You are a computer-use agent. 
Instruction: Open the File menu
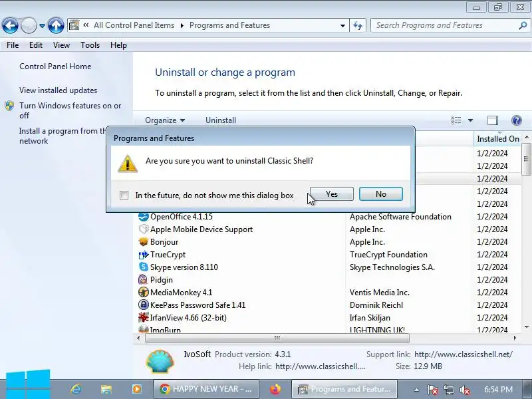click(x=13, y=45)
